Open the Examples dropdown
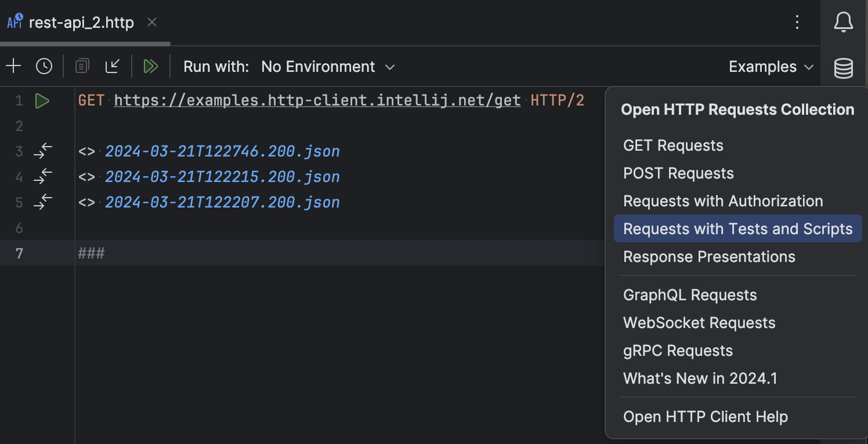This screenshot has height=444, width=868. [x=771, y=66]
